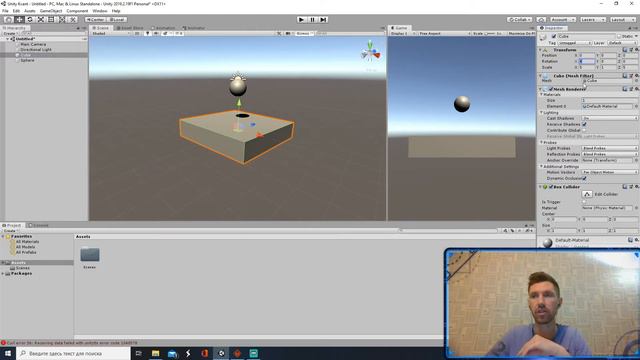The height and width of the screenshot is (360, 640).
Task: Toggle scene lighting icon in Scene toolbar
Action: 147,33
